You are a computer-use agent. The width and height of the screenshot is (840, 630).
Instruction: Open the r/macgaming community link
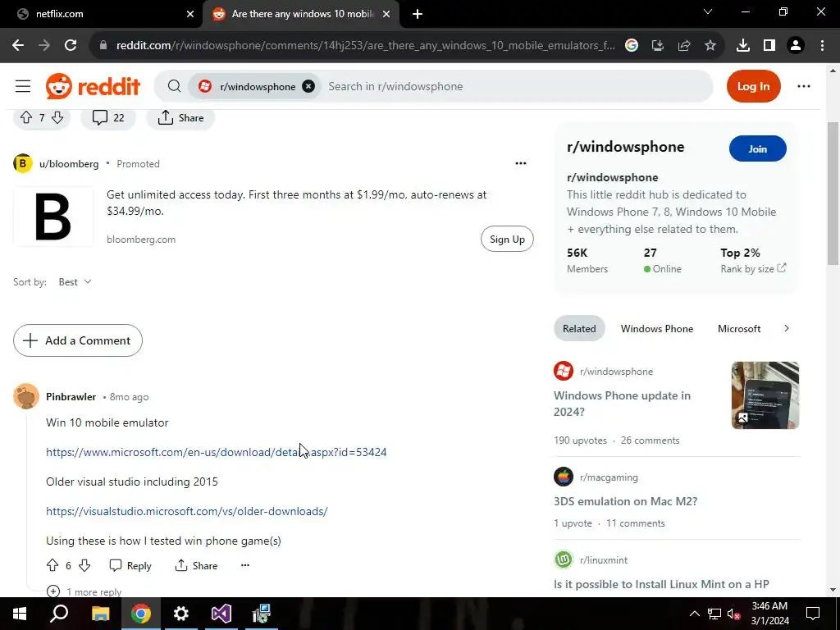tap(609, 477)
